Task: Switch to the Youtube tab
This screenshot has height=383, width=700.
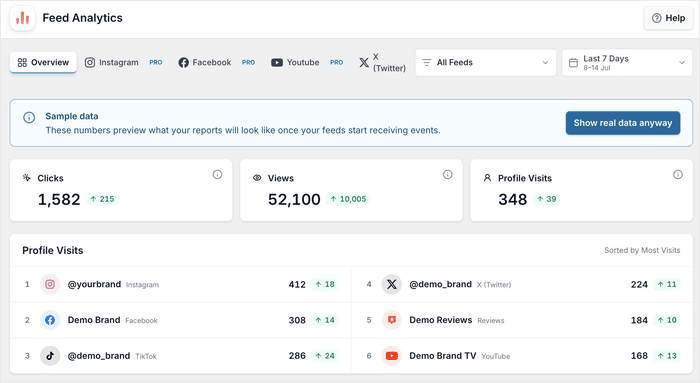Action: click(308, 62)
